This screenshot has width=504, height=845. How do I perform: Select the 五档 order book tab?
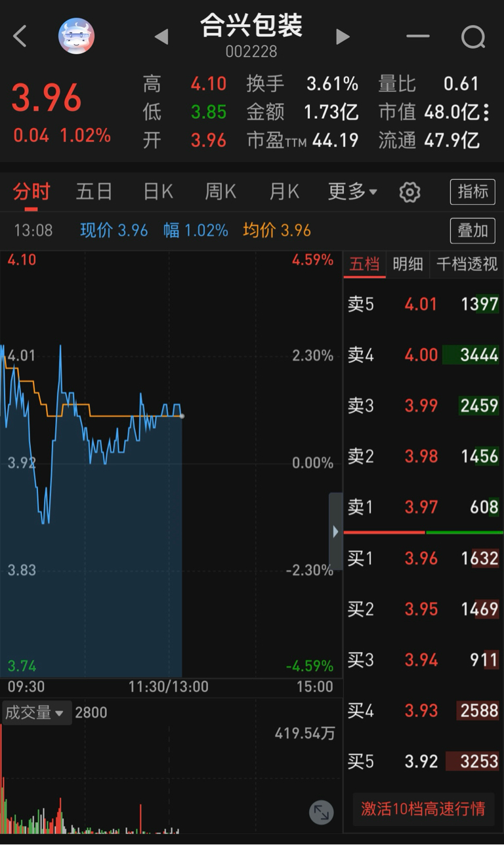(x=364, y=264)
